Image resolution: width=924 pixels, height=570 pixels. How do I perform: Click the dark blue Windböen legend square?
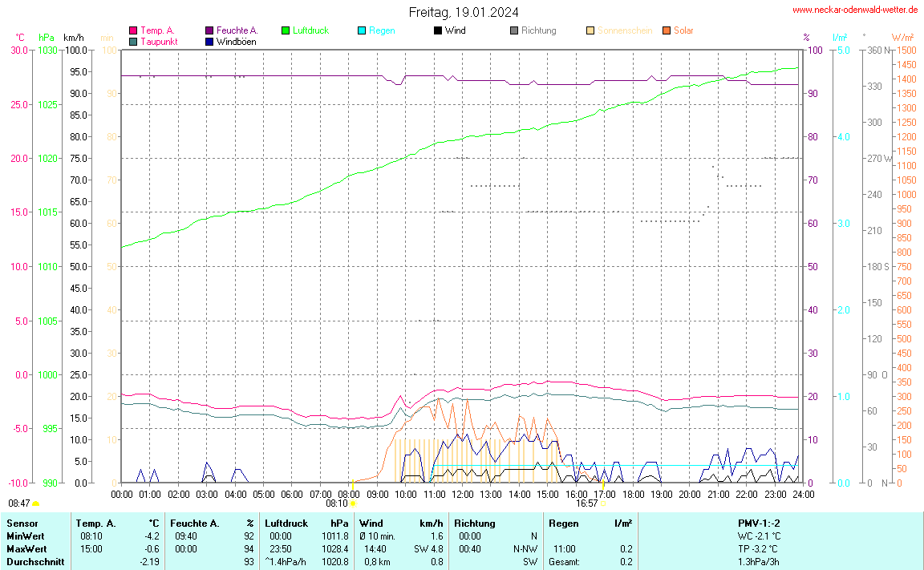(209, 42)
